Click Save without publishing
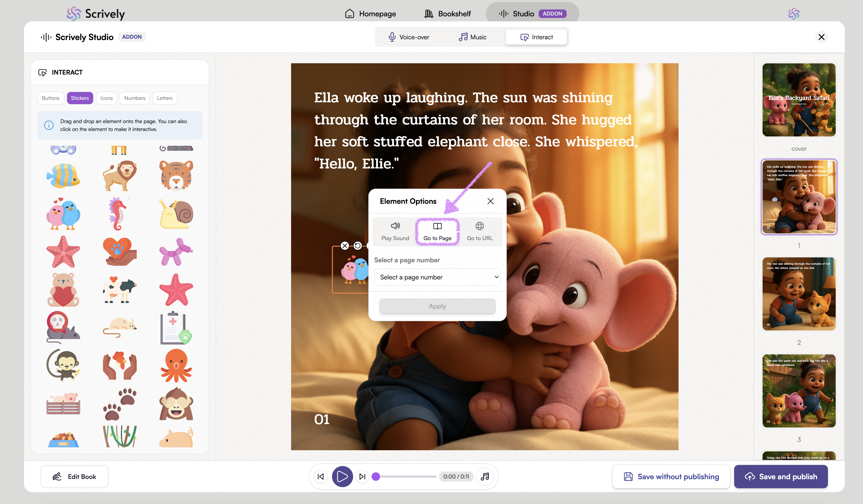Image resolution: width=863 pixels, height=504 pixels. [x=671, y=477]
